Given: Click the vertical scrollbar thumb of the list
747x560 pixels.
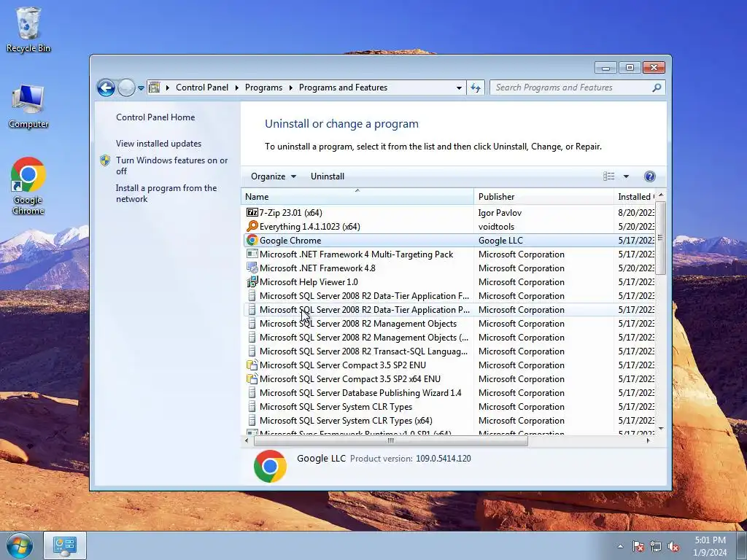Looking at the screenshot, I should (x=660, y=238).
